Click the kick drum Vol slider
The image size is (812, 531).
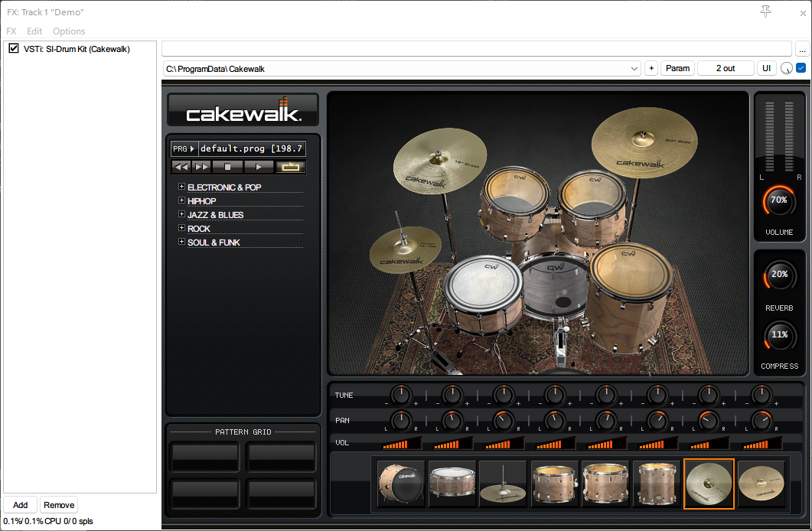[x=401, y=443]
